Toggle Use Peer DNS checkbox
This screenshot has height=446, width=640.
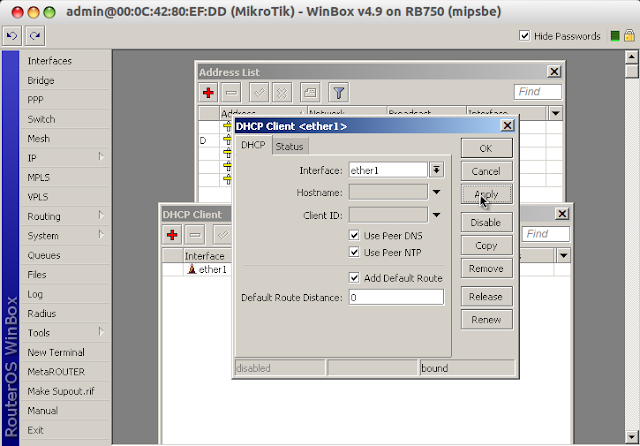point(354,235)
